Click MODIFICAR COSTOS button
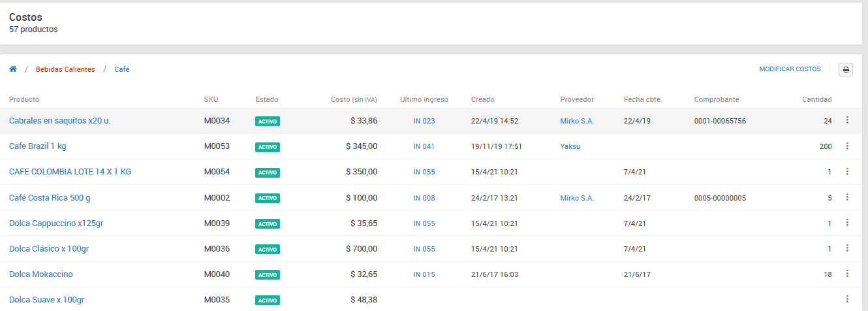This screenshot has height=311, width=868. coord(790,69)
